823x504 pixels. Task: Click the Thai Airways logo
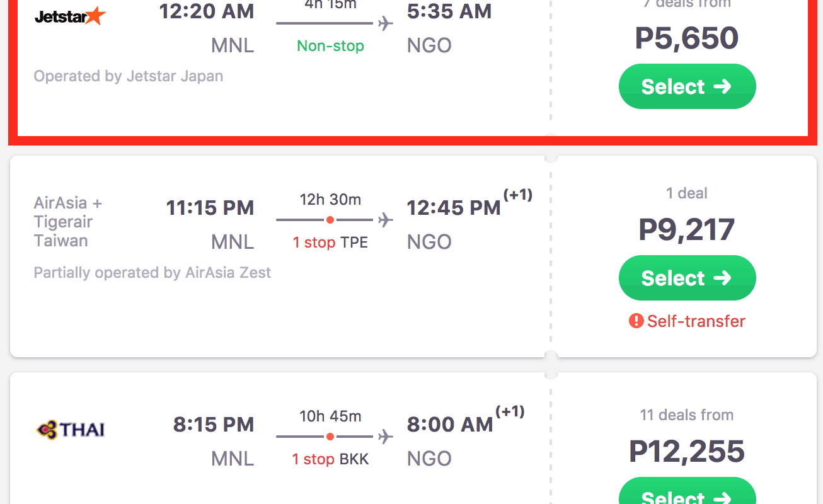coord(70,430)
